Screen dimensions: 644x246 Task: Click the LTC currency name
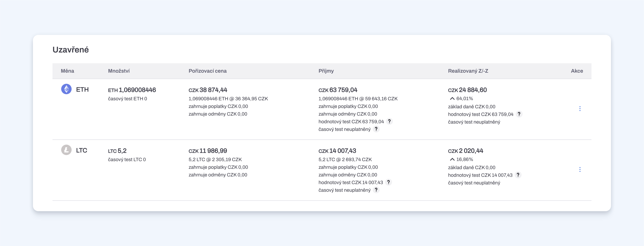click(x=82, y=150)
